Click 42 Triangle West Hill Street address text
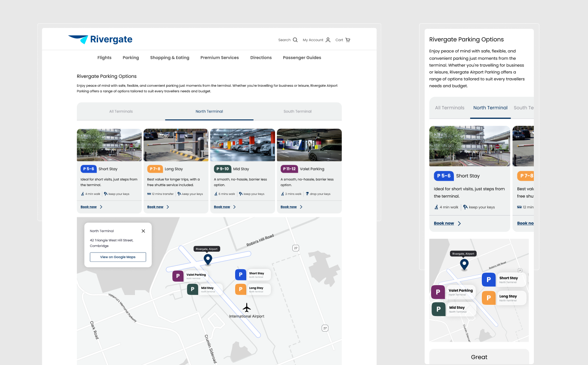Screen dimensions: 588x365 (111, 243)
